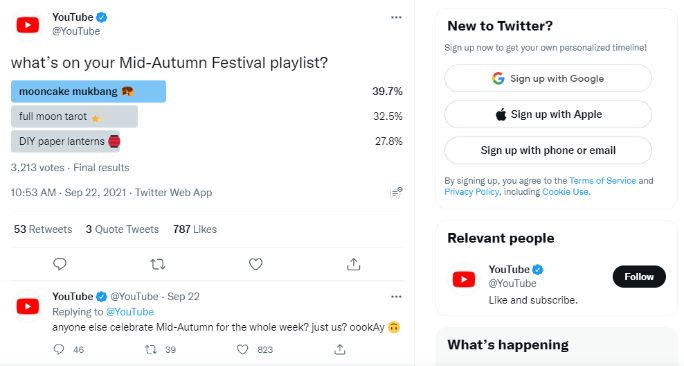View the 787 Likes list
The height and width of the screenshot is (366, 684).
click(195, 229)
